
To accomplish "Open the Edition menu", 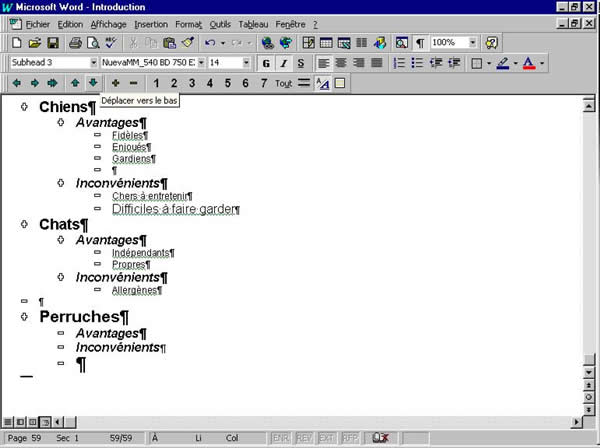I will (x=70, y=24).
